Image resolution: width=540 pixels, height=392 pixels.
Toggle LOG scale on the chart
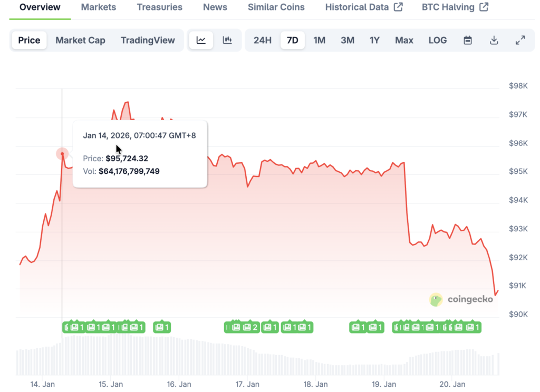pyautogui.click(x=438, y=41)
